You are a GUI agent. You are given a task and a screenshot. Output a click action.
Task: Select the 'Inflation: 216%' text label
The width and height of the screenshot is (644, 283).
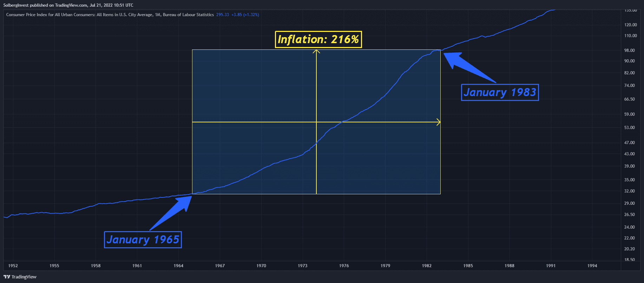pos(318,39)
